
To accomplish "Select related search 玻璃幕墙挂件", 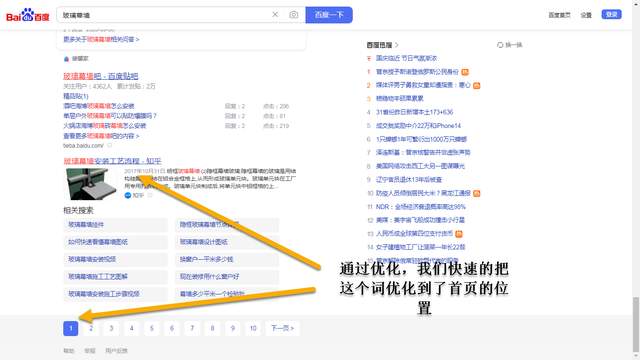I will (115, 225).
